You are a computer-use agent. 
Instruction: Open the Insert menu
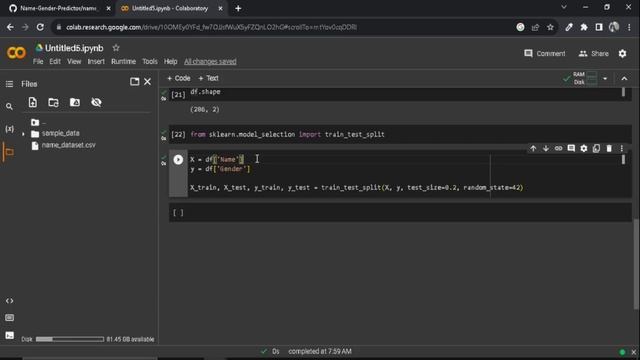(96, 62)
